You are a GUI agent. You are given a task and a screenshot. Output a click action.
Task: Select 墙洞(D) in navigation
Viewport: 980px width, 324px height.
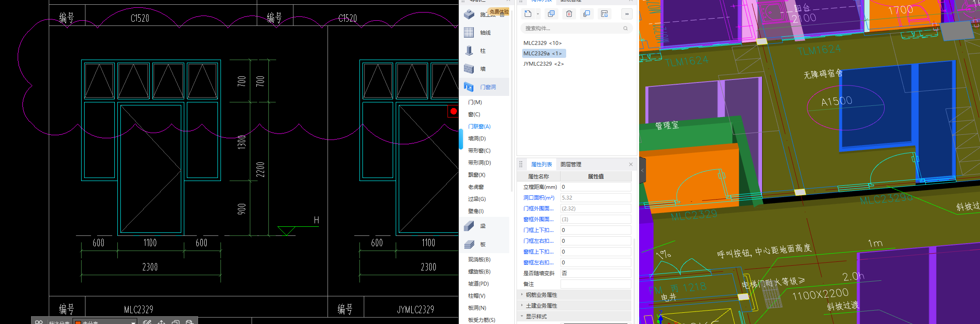(x=477, y=139)
